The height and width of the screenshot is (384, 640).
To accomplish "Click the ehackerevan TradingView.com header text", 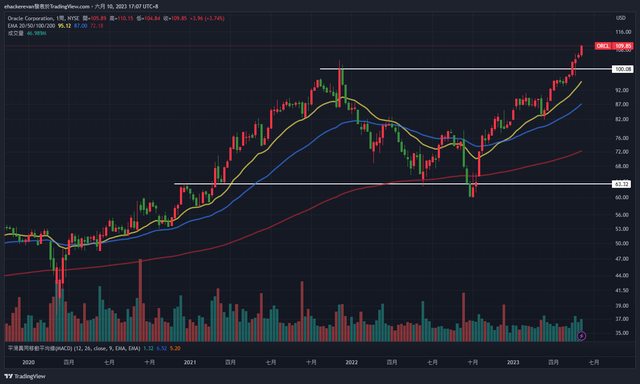I will point(47,7).
